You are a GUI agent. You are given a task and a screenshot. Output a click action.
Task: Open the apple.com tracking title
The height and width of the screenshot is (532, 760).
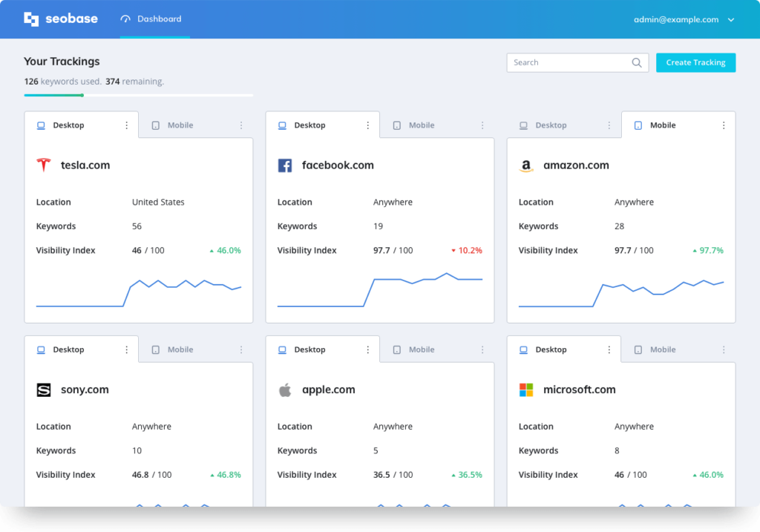329,390
